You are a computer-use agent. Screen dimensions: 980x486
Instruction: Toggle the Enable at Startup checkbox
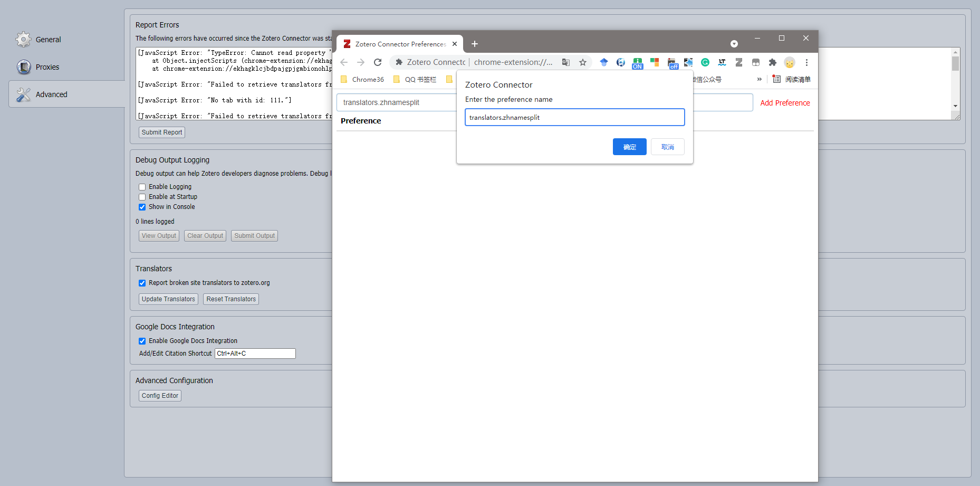142,197
